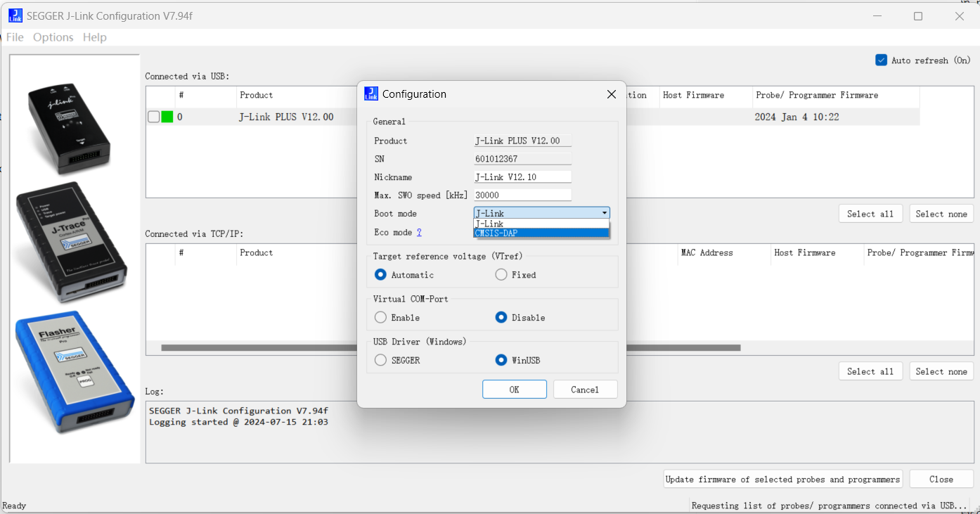Click log line SEGGER J-Link Configuration V7.94f
980x514 pixels.
(238, 411)
